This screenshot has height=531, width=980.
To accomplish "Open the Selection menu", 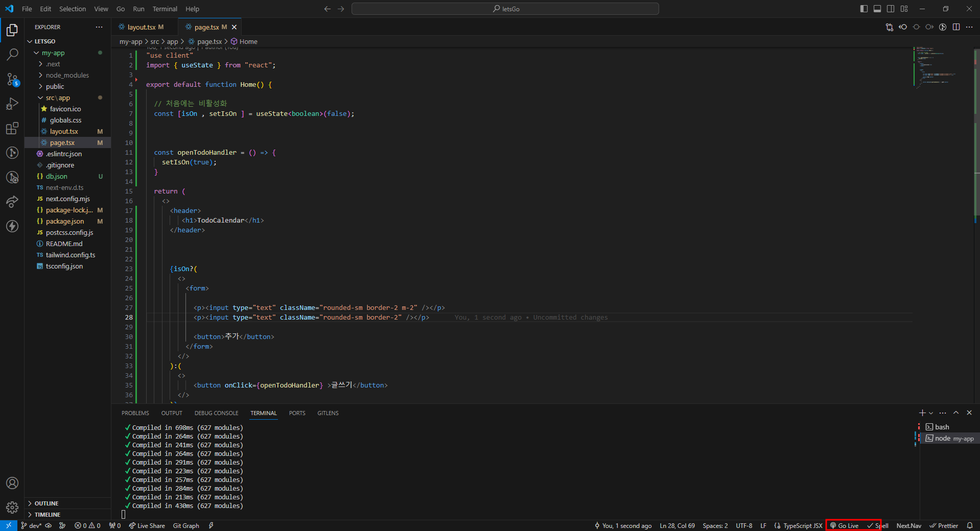I will click(x=73, y=9).
